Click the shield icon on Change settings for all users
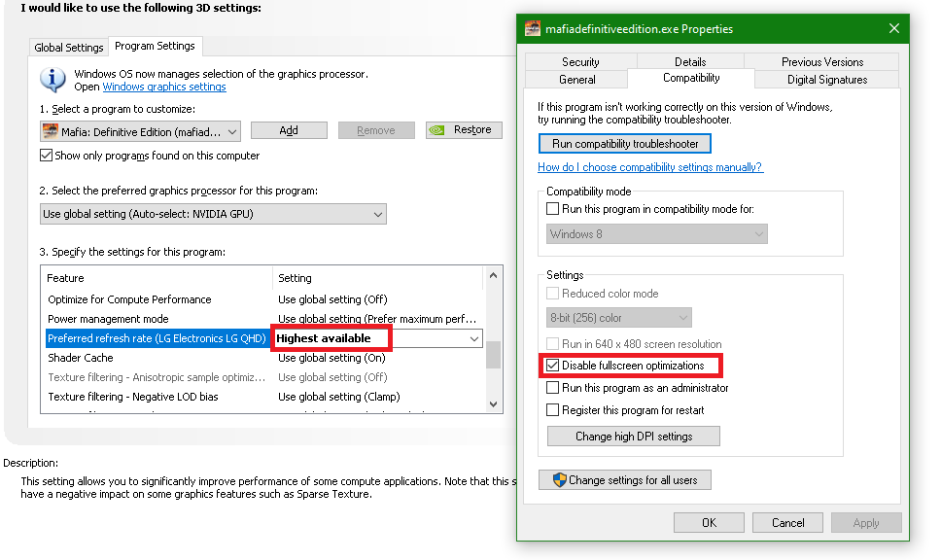 [x=559, y=479]
